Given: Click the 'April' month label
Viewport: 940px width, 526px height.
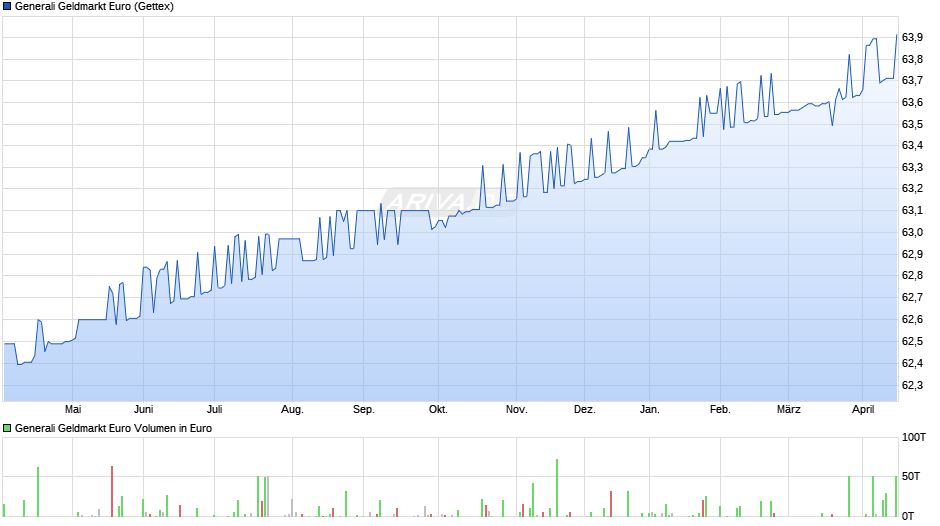Looking at the screenshot, I should (863, 409).
